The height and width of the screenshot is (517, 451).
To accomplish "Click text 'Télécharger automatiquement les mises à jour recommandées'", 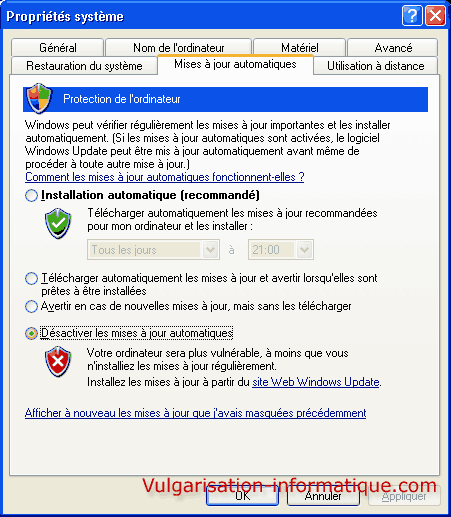I will click(232, 213).
